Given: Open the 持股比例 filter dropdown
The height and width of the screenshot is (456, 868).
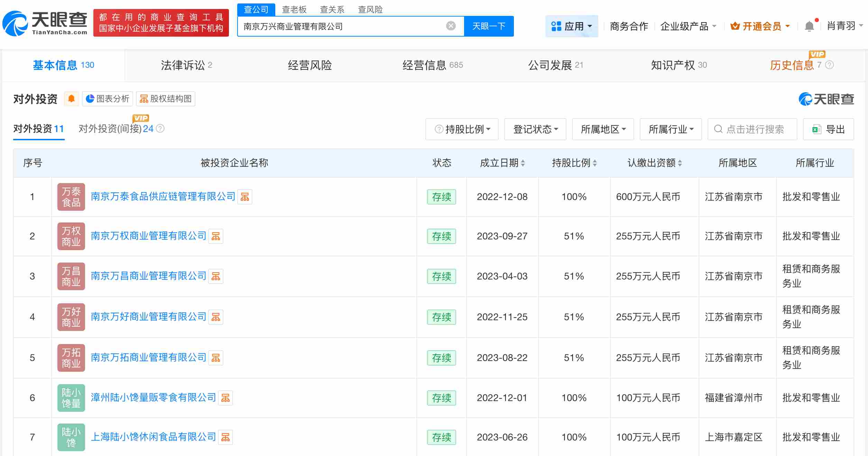Looking at the screenshot, I should click(462, 129).
